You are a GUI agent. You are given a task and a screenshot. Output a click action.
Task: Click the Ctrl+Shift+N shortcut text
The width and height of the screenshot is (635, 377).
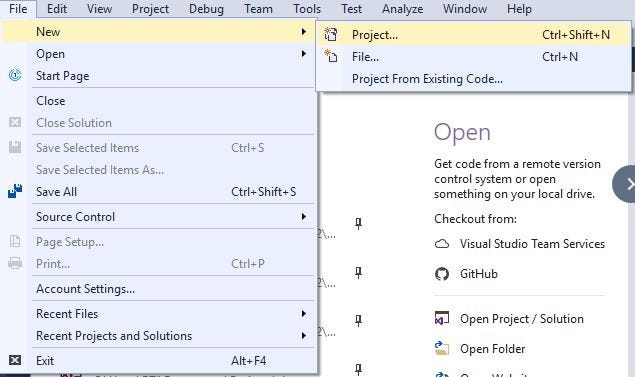pos(576,34)
